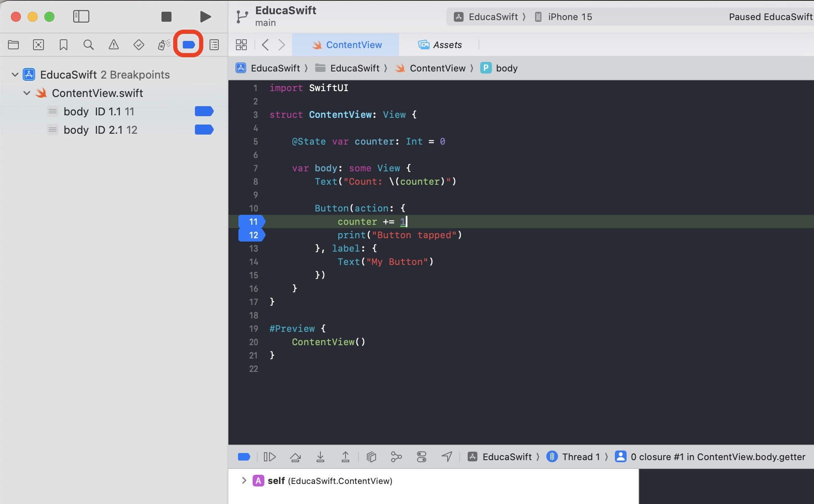Go back in editor history
Image resolution: width=814 pixels, height=504 pixels.
click(x=265, y=45)
